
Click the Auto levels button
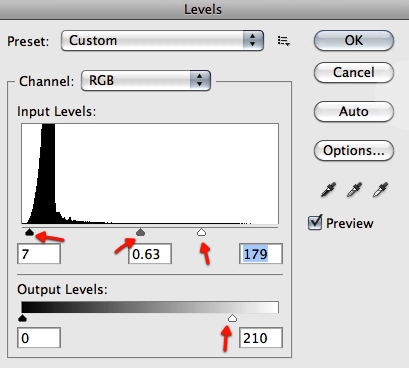coord(354,111)
